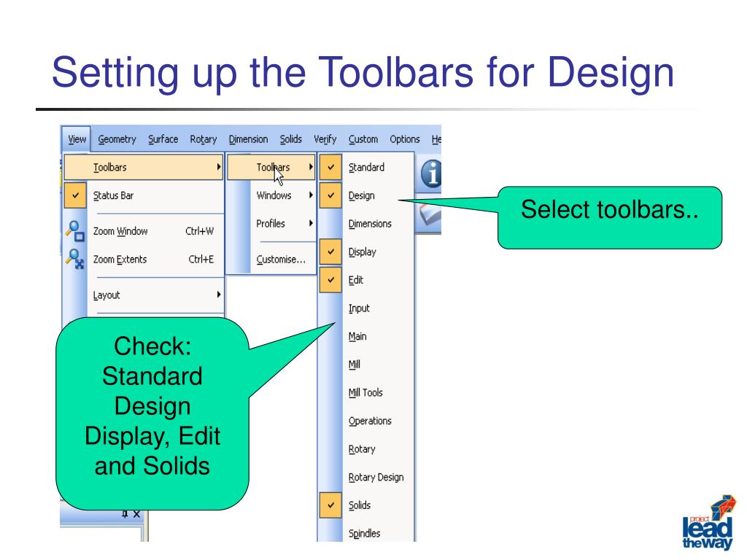The image size is (747, 560).
Task: Open the View menu
Action: [76, 139]
